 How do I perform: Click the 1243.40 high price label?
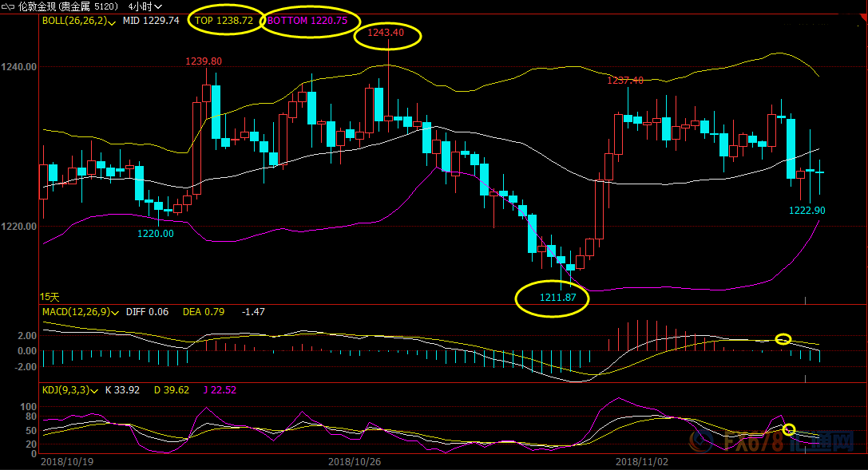[x=386, y=33]
